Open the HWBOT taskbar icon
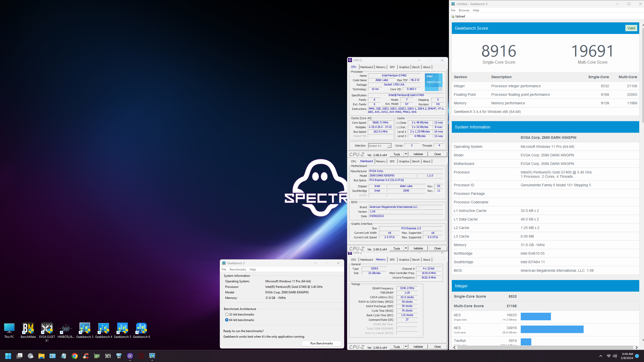644x362 pixels. coord(119,356)
